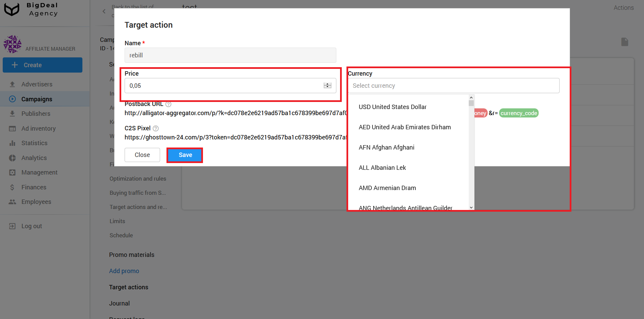644x319 pixels.
Task: Open Employees via its people icon
Action: click(12, 202)
